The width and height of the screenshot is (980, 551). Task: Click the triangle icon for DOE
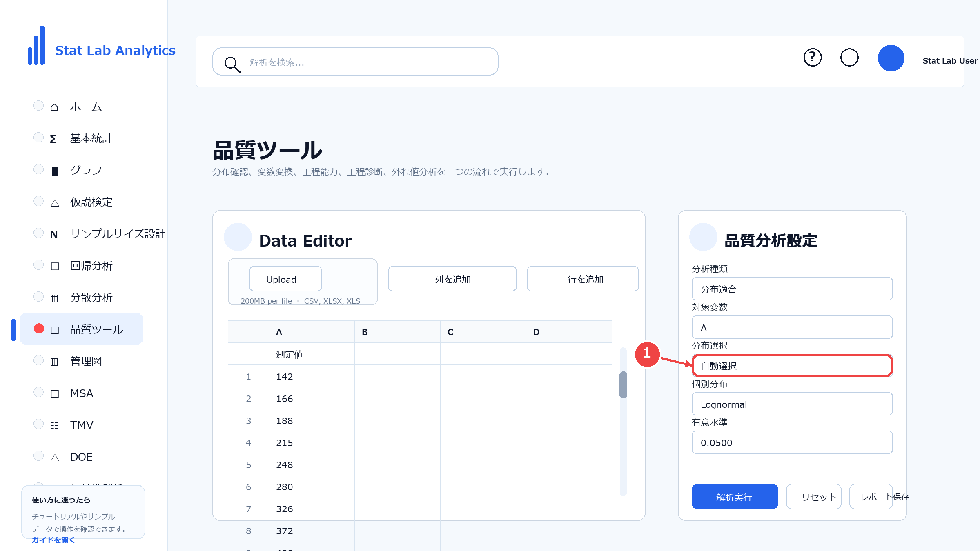point(55,458)
